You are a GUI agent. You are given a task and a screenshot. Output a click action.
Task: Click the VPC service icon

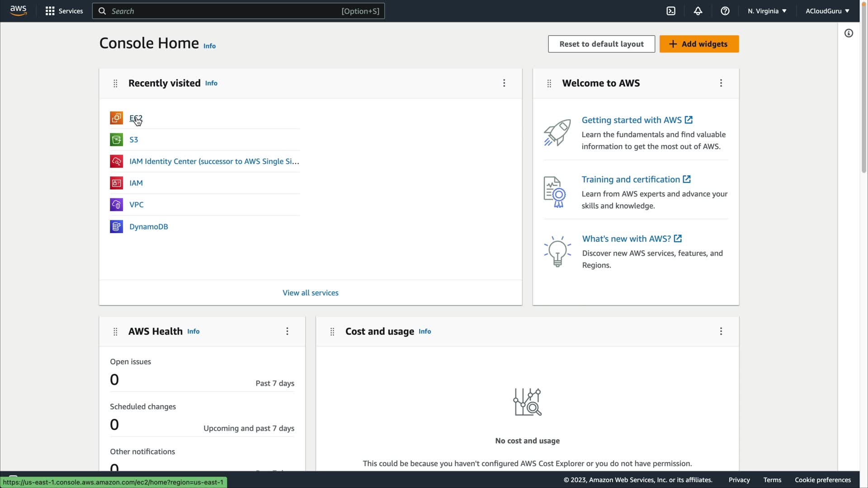pyautogui.click(x=116, y=205)
